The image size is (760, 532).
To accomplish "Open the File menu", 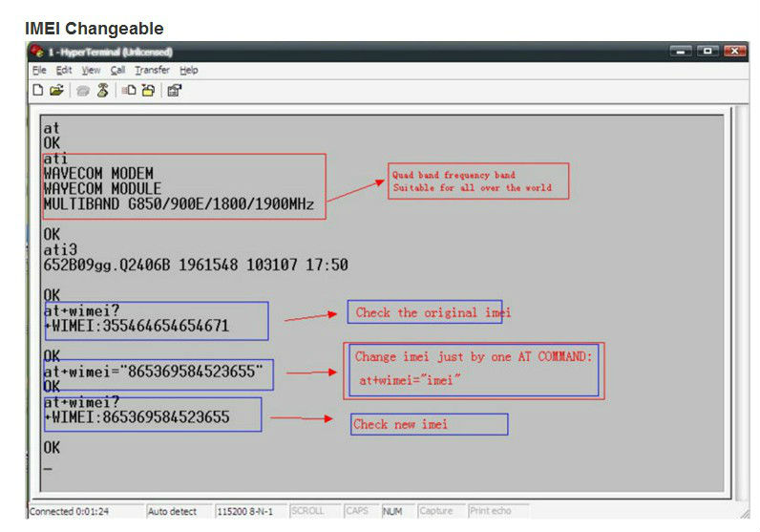I will 39,71.
